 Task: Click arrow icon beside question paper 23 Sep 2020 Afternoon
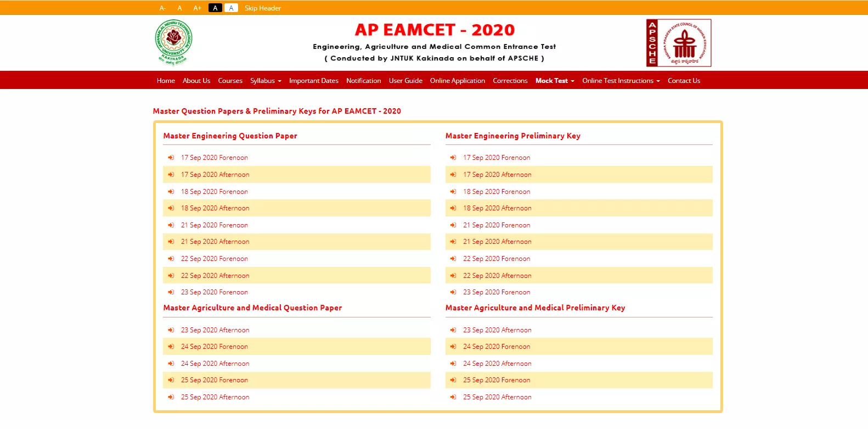(x=171, y=330)
